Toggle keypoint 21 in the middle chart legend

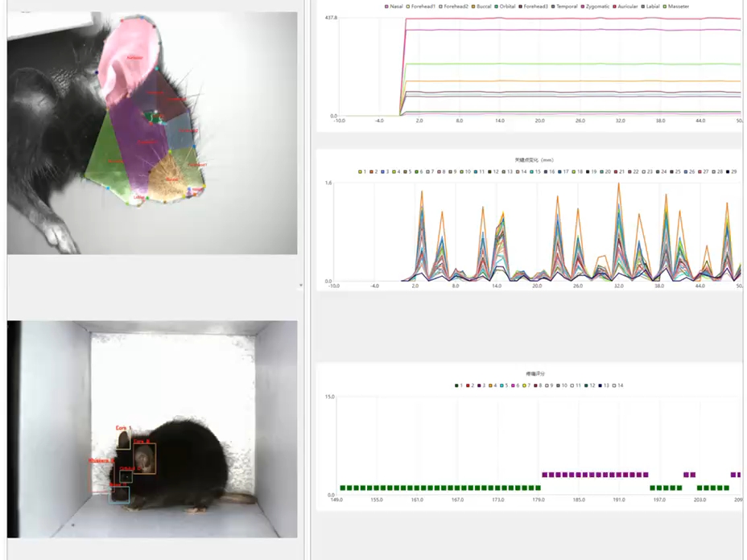point(619,171)
